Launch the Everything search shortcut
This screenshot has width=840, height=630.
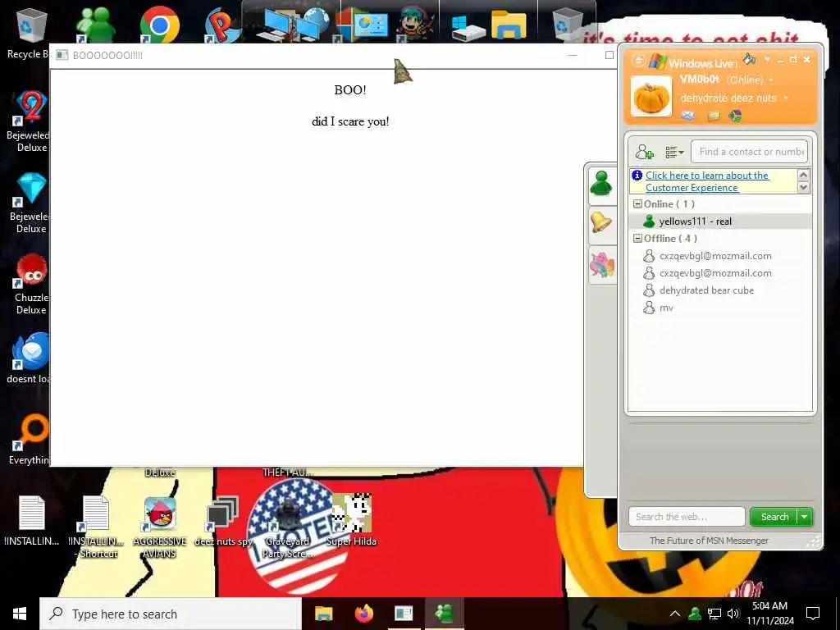(30, 440)
